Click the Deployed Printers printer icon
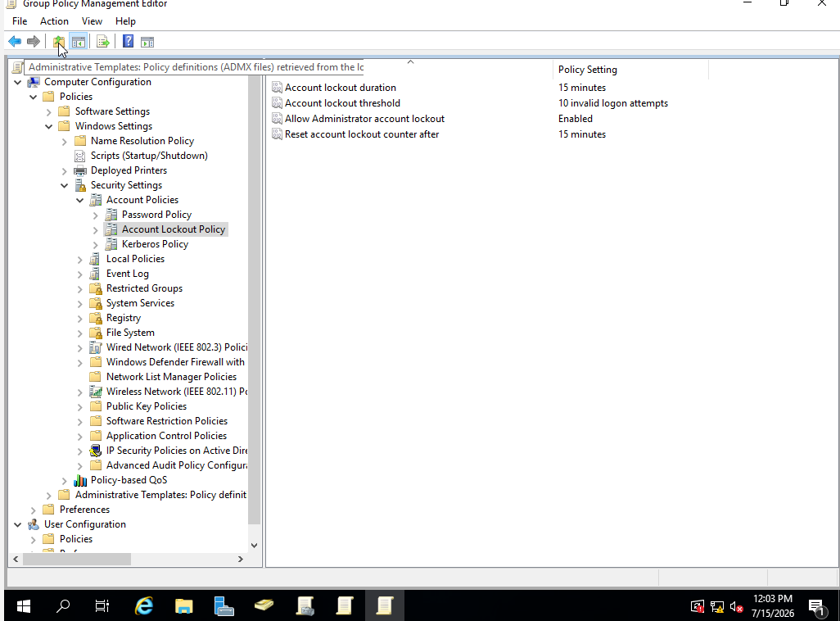The height and width of the screenshot is (621, 840). pos(80,170)
